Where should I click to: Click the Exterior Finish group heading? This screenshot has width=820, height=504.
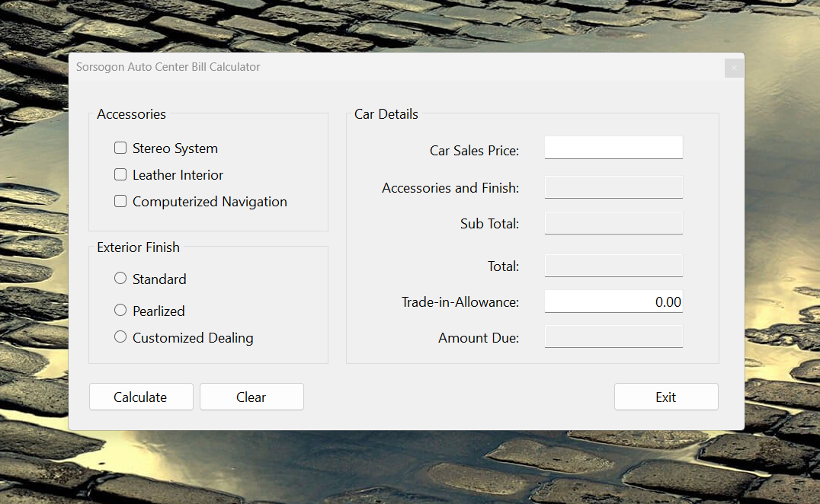coord(138,247)
